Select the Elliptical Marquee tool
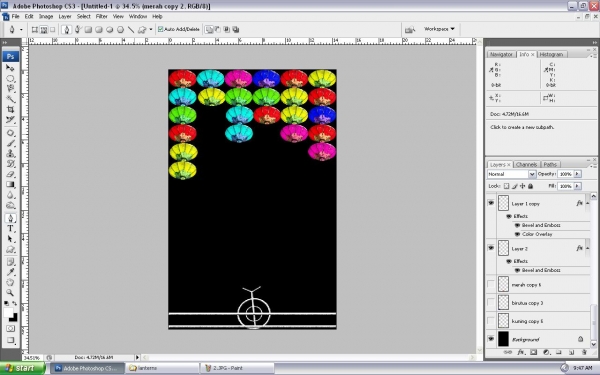Screen dimensions: 600x375 pyautogui.click(x=10, y=78)
